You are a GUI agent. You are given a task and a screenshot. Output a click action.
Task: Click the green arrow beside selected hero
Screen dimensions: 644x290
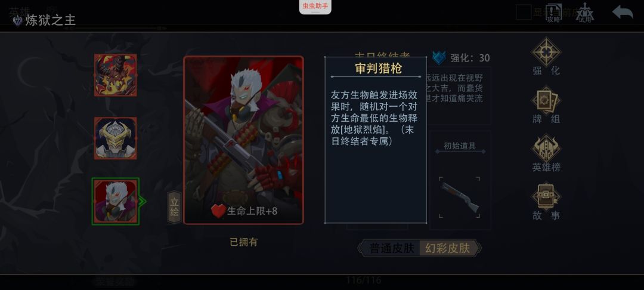click(143, 201)
